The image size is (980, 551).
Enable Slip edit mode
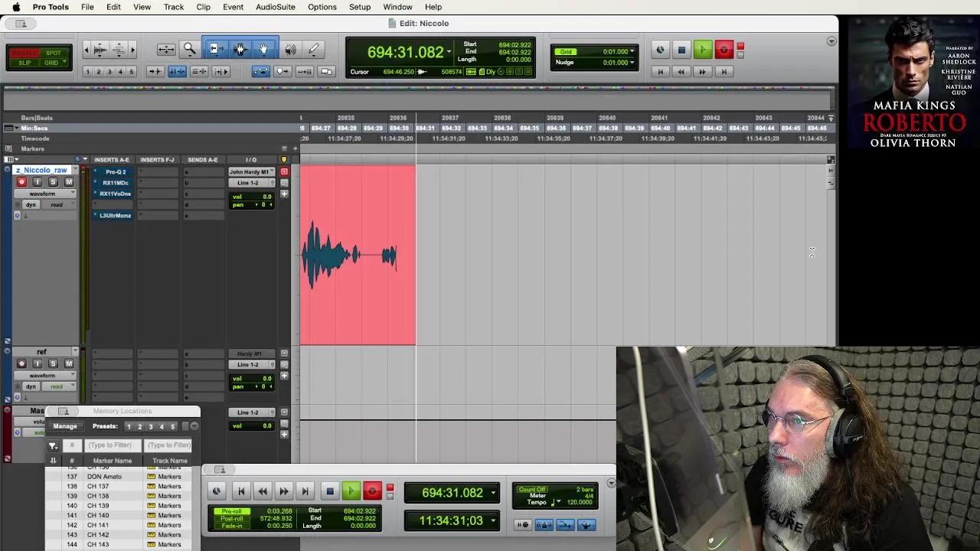[x=25, y=63]
